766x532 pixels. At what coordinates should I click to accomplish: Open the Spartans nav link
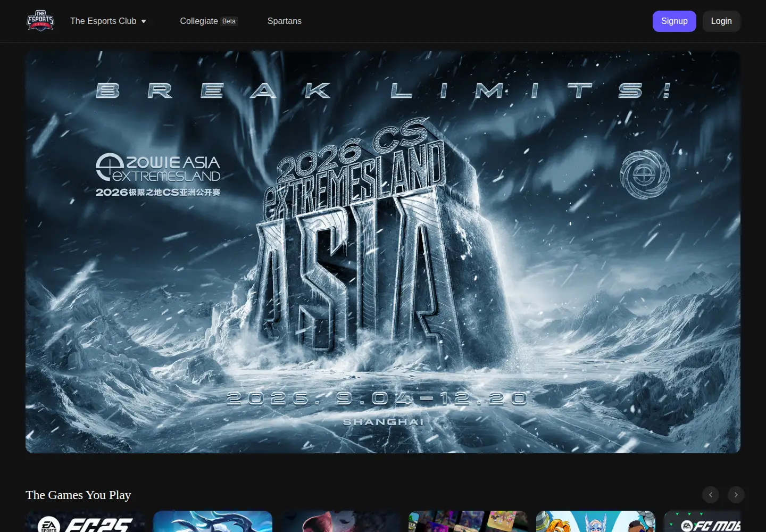(285, 21)
